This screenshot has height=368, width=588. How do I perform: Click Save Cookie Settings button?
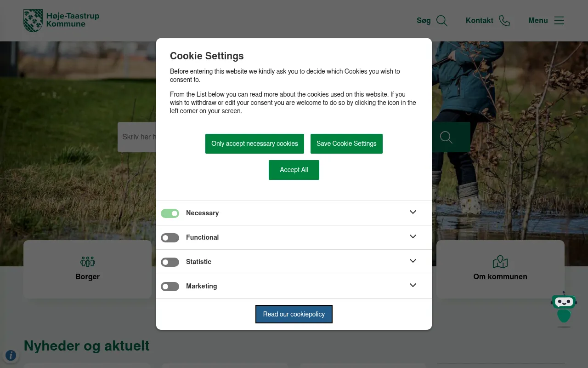click(346, 144)
